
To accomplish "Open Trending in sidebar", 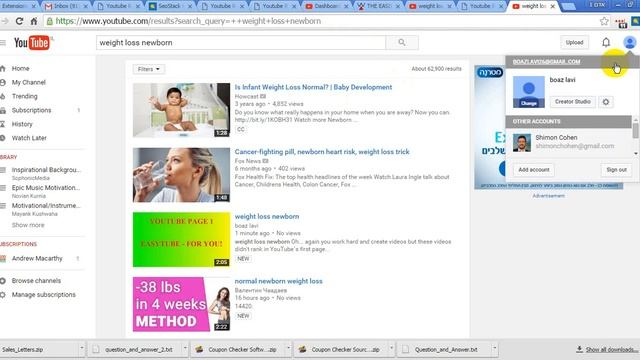I will (24, 96).
